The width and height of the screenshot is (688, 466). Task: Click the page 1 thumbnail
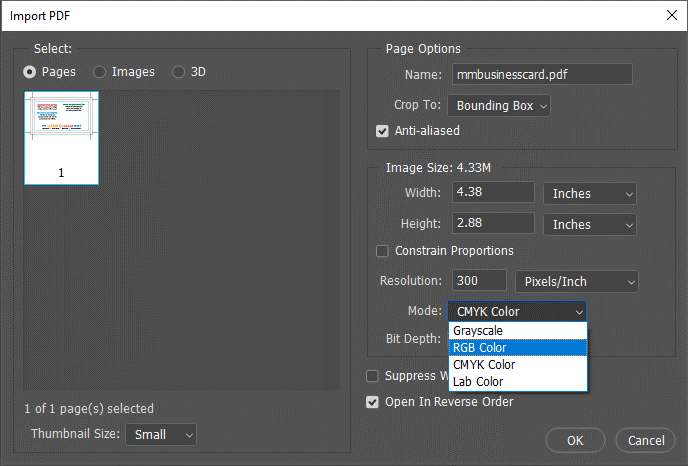[61, 137]
